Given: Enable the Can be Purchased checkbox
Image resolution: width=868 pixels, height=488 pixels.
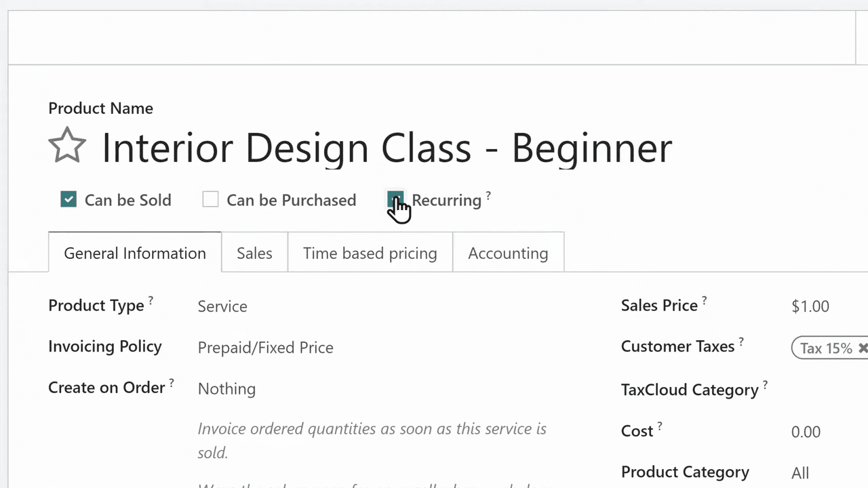Looking at the screenshot, I should click(210, 199).
